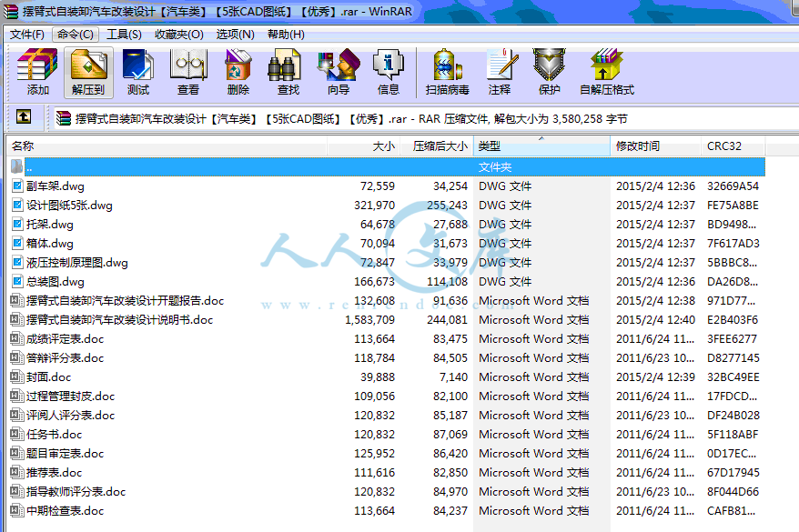Viewport: 799px width, 532px height.
Task: Select 摆臂式自装卸汽车改装设计说明书.doc
Action: coord(119,320)
